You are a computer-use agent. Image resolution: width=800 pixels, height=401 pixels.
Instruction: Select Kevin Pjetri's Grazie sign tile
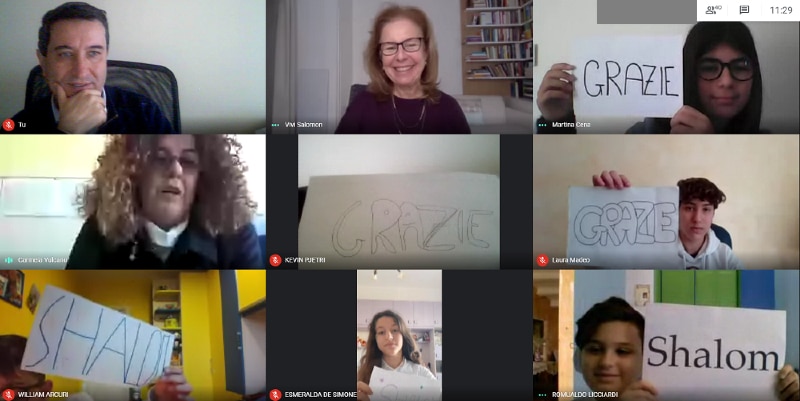[x=399, y=202]
